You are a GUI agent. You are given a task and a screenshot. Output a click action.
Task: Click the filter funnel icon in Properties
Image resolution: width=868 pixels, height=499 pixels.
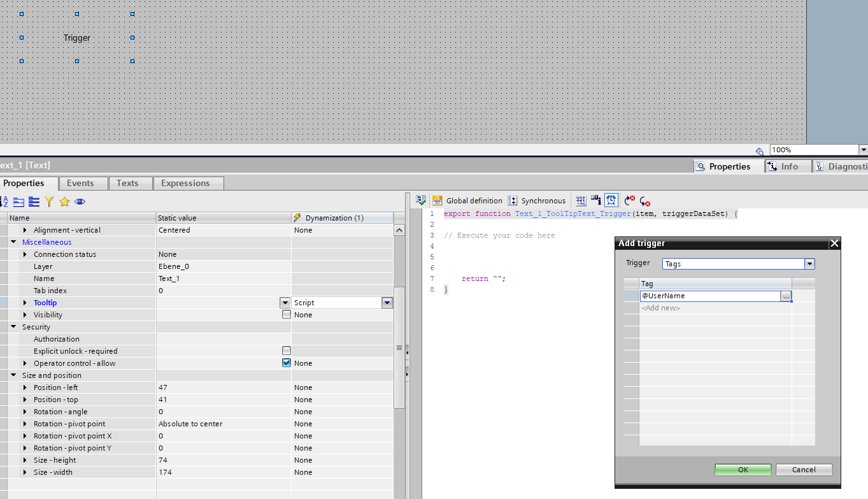[x=49, y=201]
